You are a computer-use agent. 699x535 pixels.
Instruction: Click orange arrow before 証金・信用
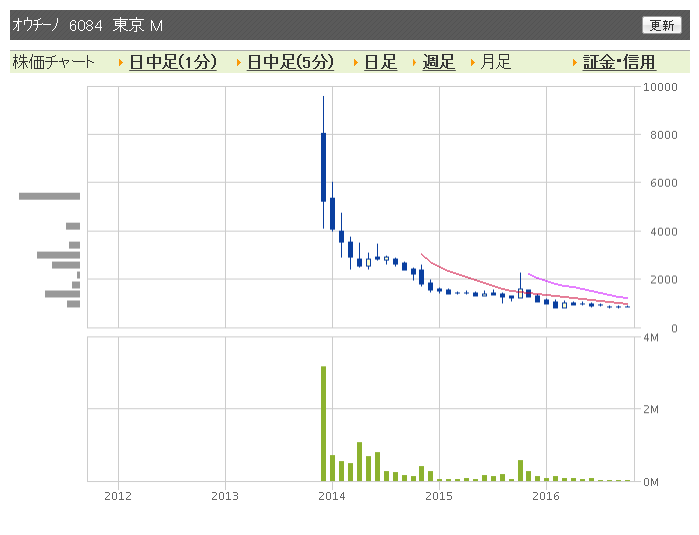tap(575, 63)
